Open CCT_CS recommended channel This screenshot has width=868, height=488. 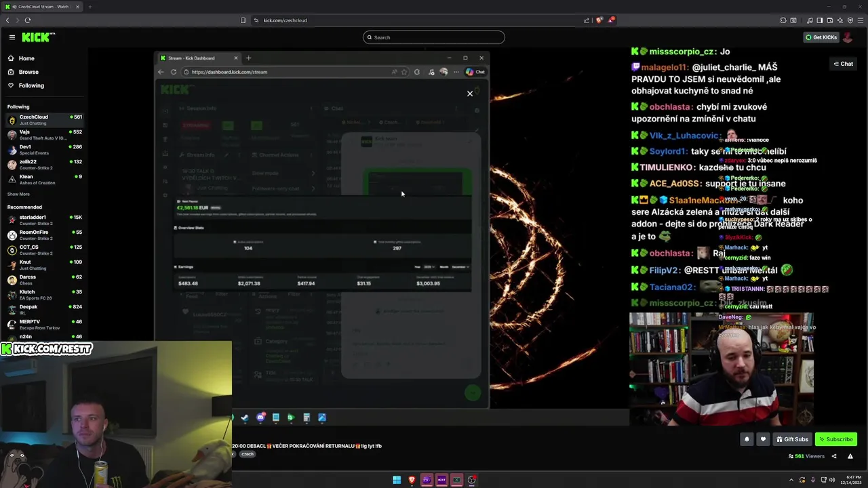[x=44, y=249]
